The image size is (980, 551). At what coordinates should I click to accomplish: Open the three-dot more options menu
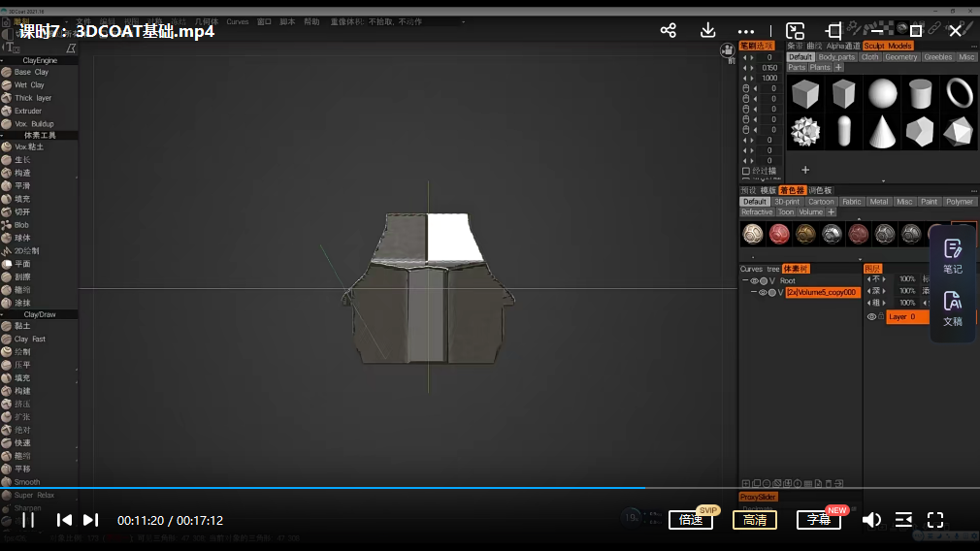point(745,31)
